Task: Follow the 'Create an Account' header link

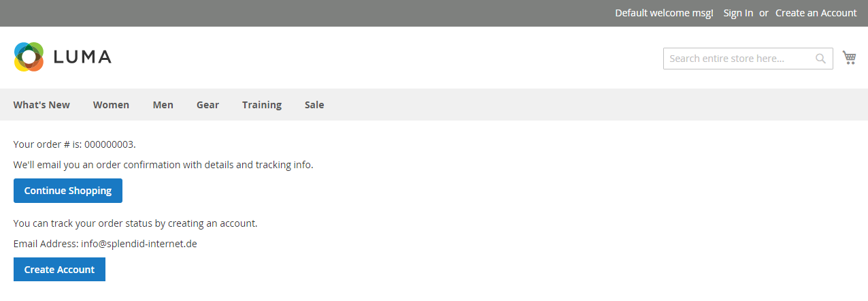Action: click(x=816, y=13)
